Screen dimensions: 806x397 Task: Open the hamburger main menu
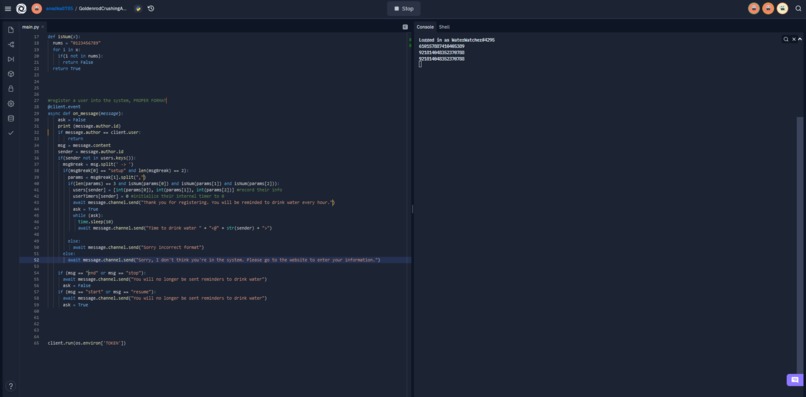click(8, 9)
